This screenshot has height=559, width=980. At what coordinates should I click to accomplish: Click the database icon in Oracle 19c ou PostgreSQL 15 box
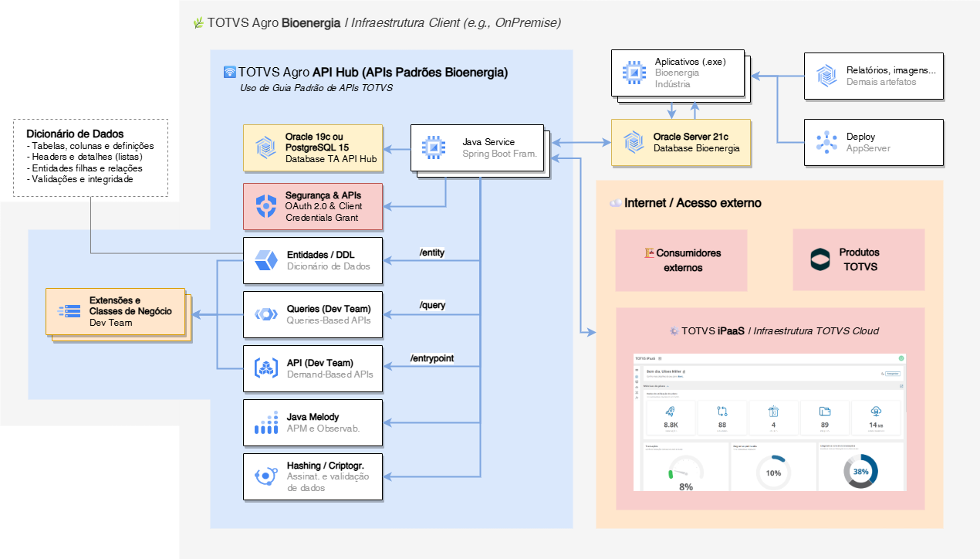pos(266,147)
